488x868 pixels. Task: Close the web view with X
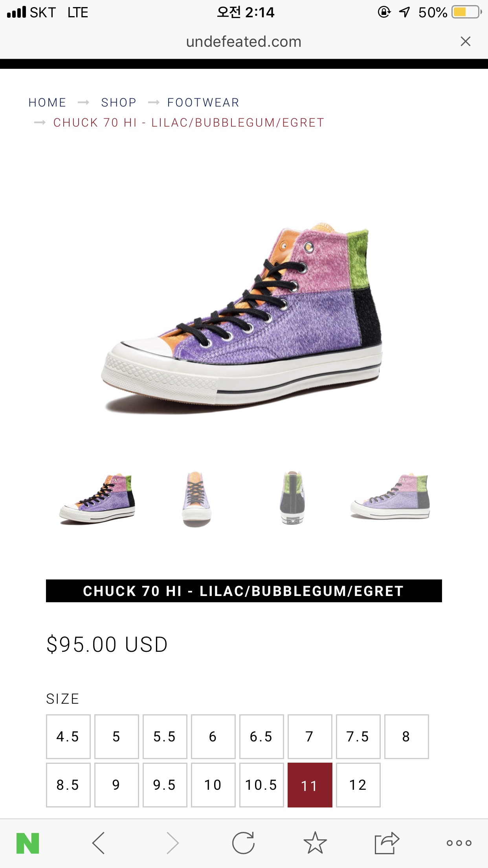466,41
